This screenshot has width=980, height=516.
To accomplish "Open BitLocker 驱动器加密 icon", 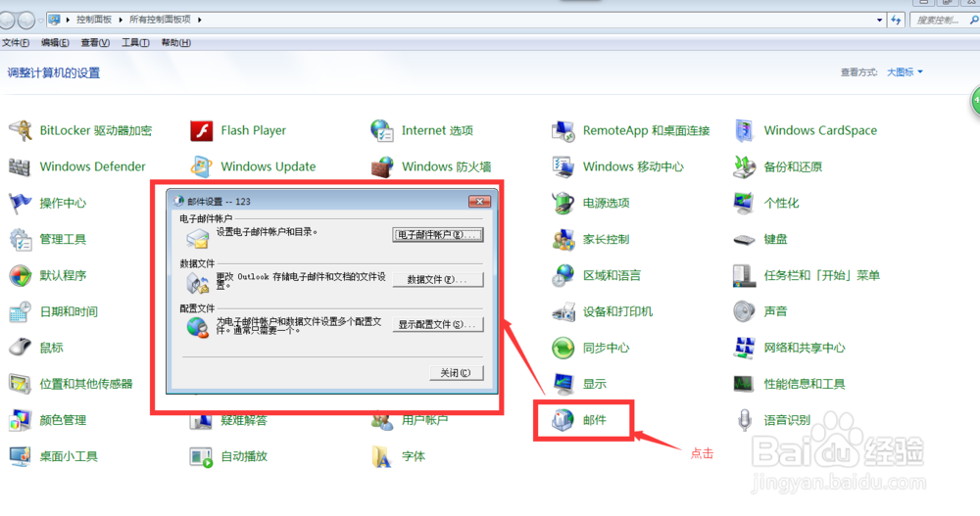I will click(x=20, y=130).
